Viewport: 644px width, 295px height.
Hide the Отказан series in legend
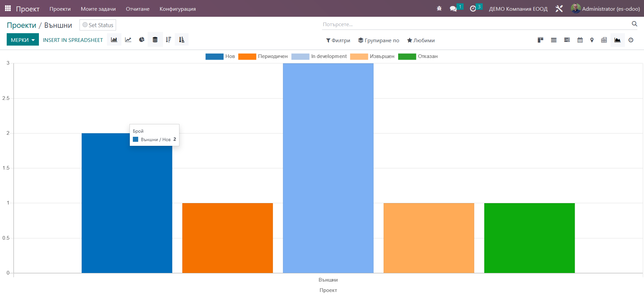[418, 56]
